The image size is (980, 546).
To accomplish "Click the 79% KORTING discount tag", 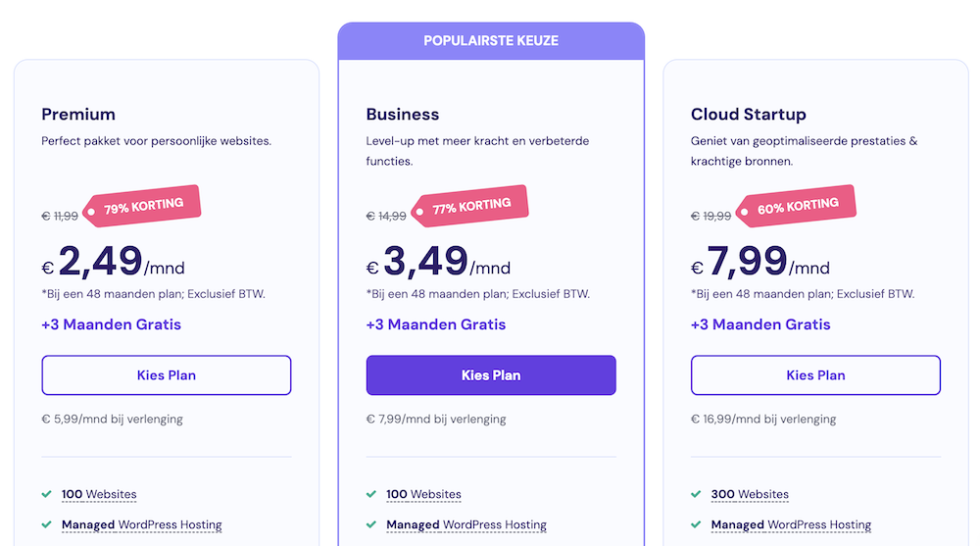I will 143,206.
